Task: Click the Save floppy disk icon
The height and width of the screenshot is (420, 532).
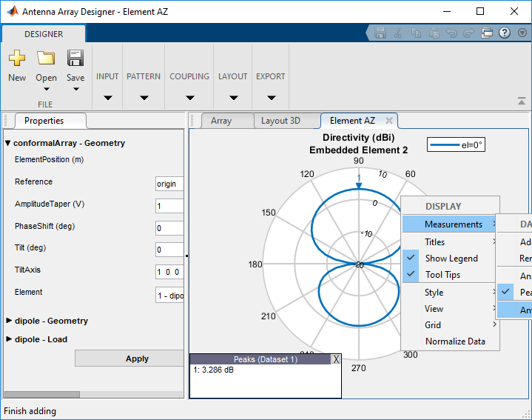Action: 75,59
